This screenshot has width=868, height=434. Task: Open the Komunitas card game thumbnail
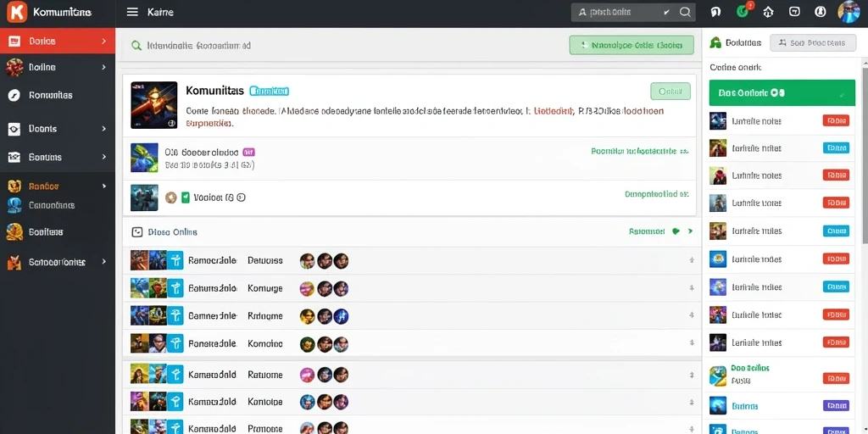[x=154, y=105]
